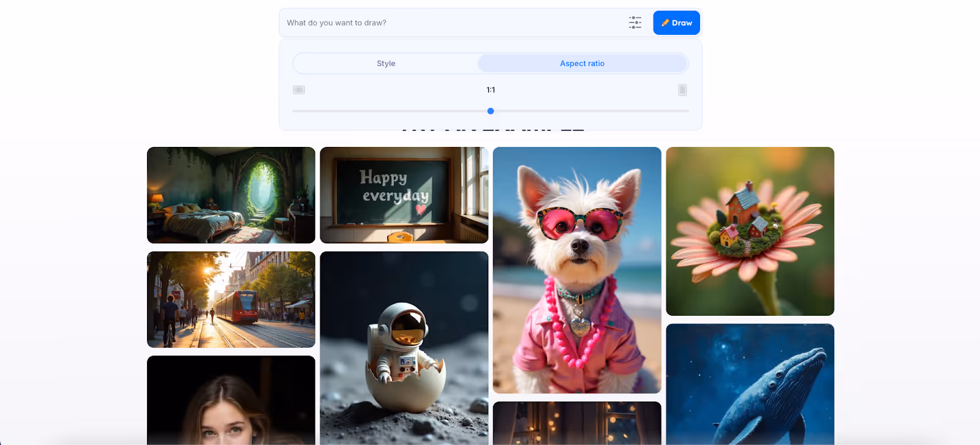Click the blue Draw button
The height and width of the screenshot is (445, 980).
[x=676, y=23]
